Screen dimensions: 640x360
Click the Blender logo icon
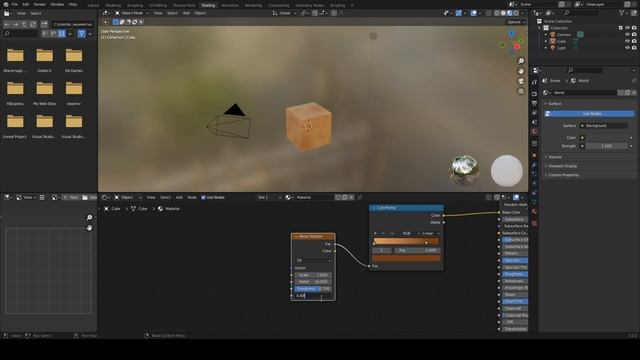[x=5, y=4]
